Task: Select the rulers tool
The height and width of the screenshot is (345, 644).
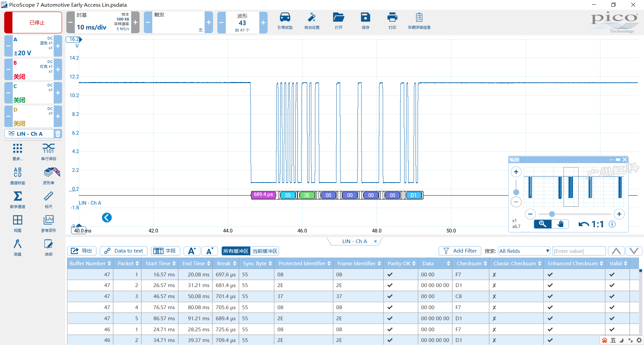Action: 49,200
